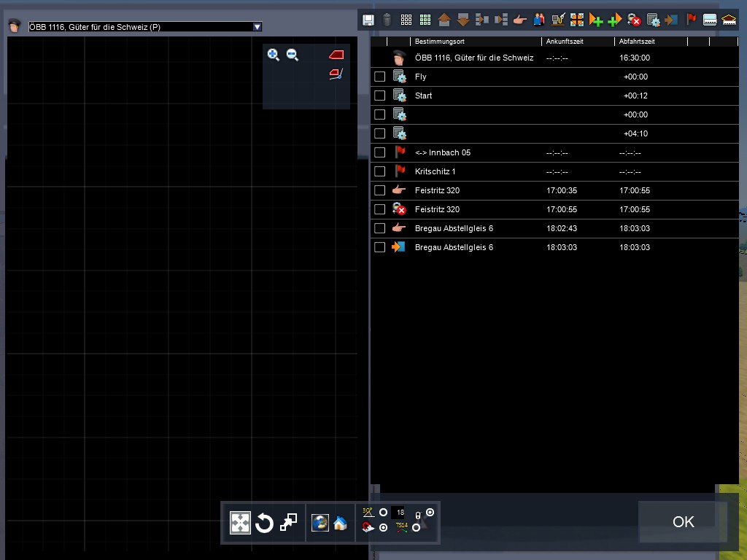This screenshot has height=560, width=747.
Task: Click the red flag waypoint toolbar icon
Action: (691, 20)
